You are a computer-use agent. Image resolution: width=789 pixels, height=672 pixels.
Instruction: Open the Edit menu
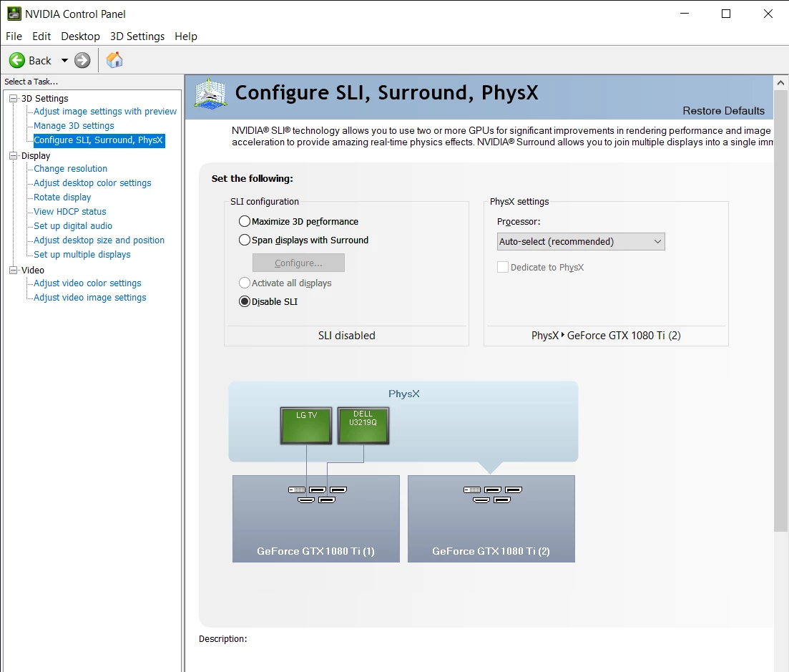tap(41, 36)
